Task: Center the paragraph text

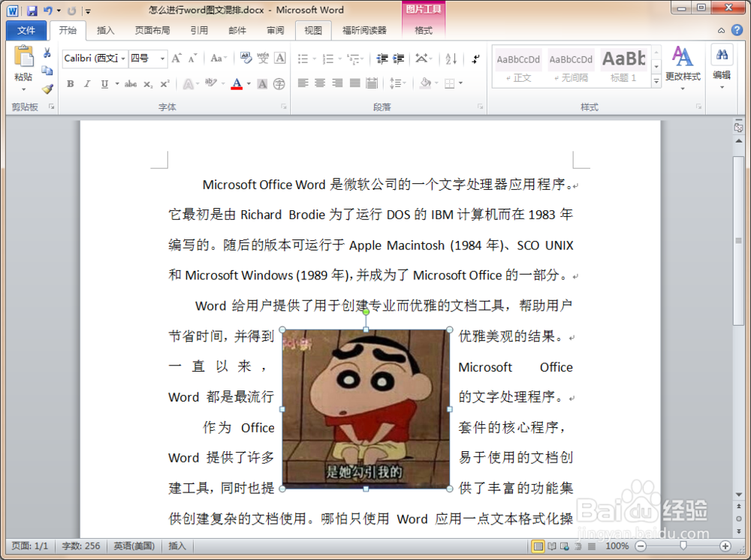Action: coord(320,83)
